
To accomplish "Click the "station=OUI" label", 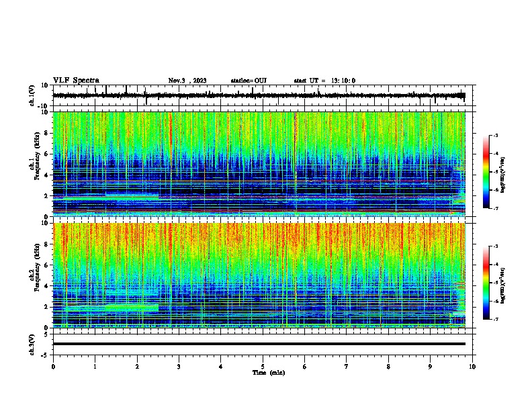I will (249, 81).
